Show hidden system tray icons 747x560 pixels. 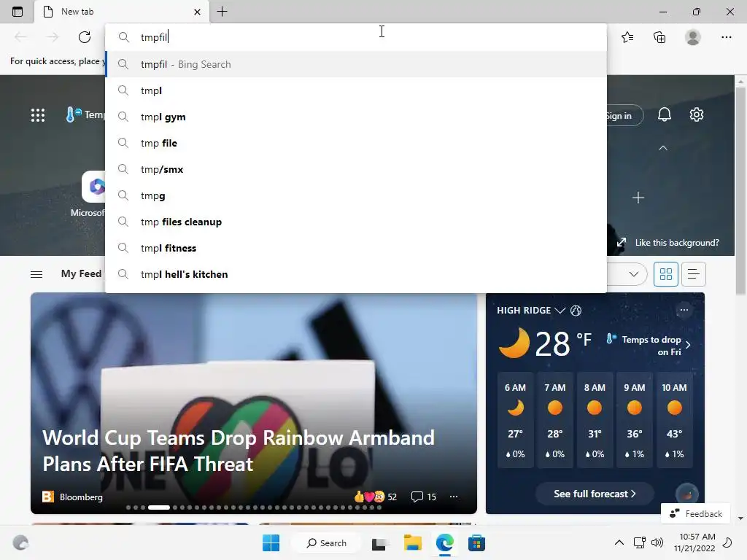pyautogui.click(x=619, y=542)
